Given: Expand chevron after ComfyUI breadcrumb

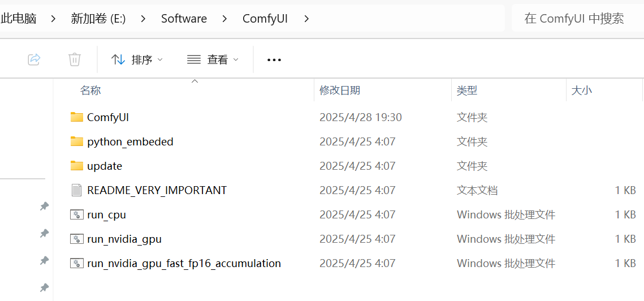Looking at the screenshot, I should coord(306,19).
